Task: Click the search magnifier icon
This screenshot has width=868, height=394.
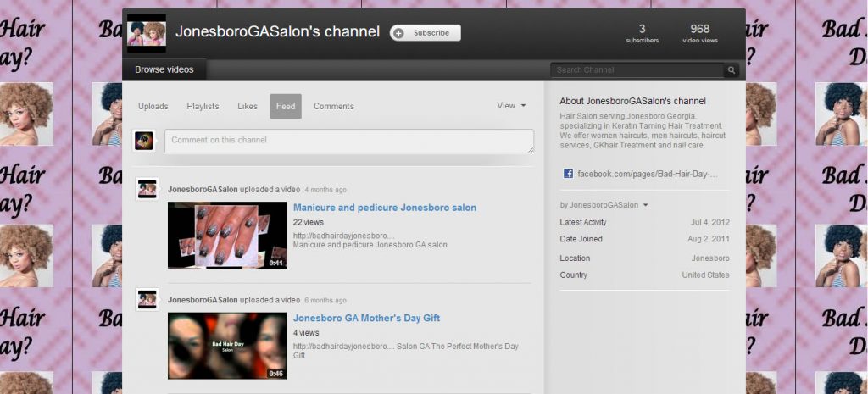Action: [732, 70]
